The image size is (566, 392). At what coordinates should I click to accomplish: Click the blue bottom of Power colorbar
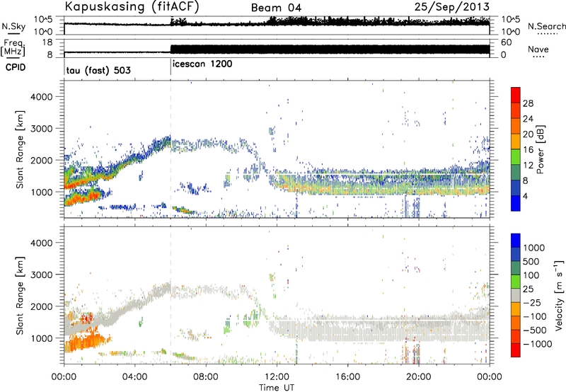coord(516,204)
